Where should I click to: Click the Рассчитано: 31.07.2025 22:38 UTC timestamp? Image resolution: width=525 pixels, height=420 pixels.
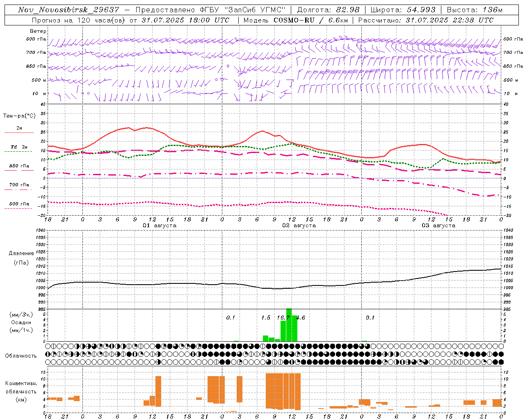coord(426,20)
